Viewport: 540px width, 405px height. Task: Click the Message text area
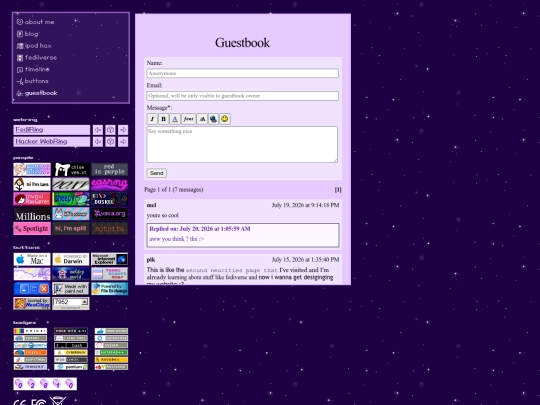click(242, 144)
